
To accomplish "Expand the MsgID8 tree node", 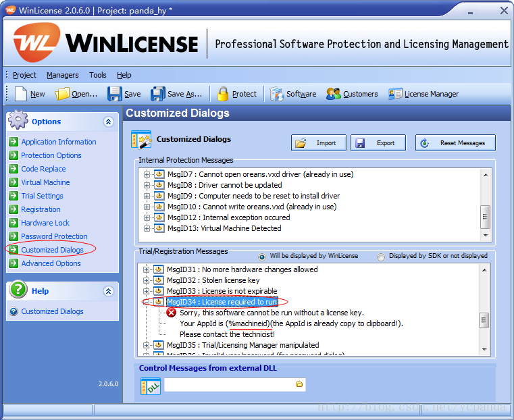I will (x=147, y=185).
